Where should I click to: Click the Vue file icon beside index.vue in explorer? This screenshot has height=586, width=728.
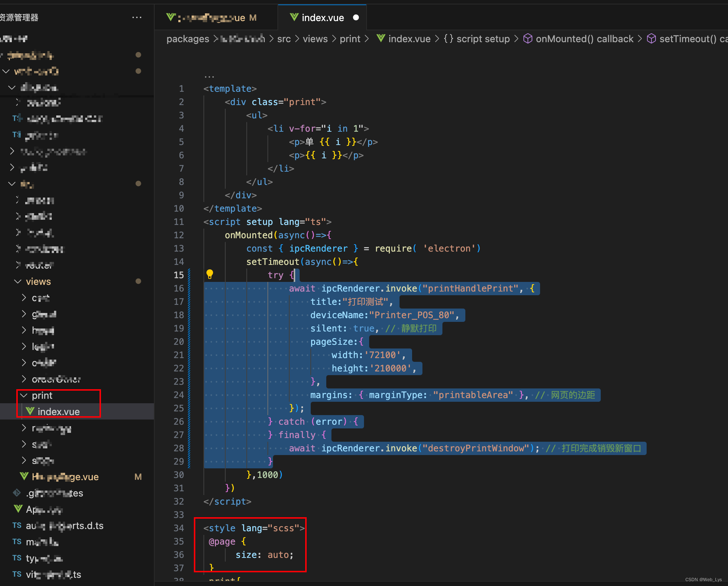[30, 411]
